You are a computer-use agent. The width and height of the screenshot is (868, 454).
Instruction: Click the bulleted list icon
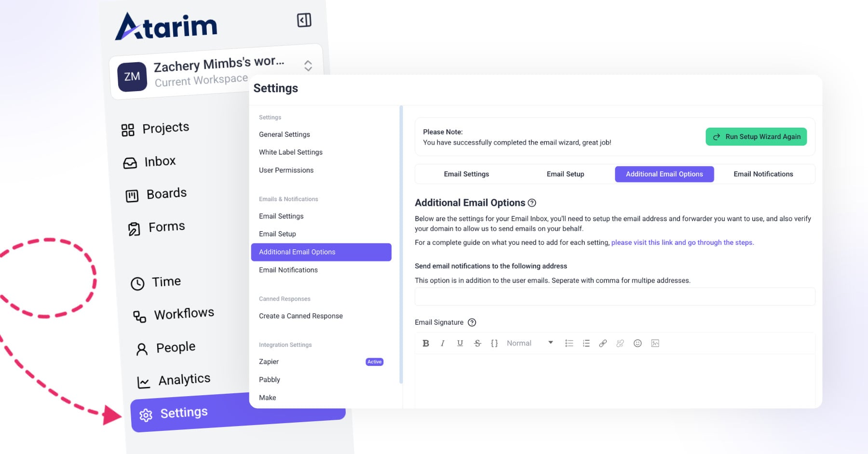click(x=569, y=343)
